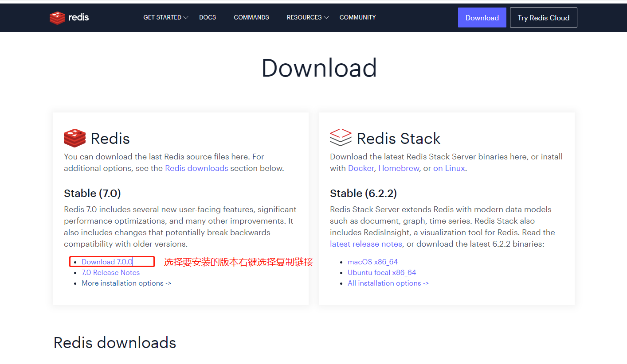Download the macOS x86_64 binary

[x=372, y=262]
